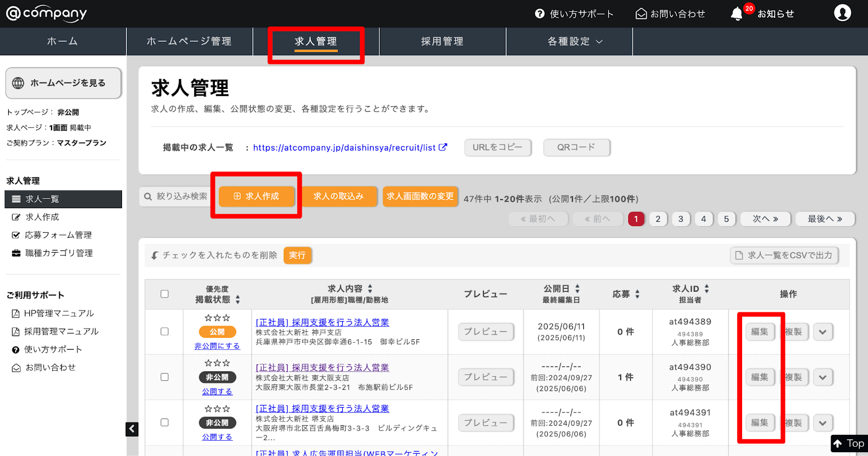
Task: Open 求人一覧 in the sidebar
Action: pos(63,199)
